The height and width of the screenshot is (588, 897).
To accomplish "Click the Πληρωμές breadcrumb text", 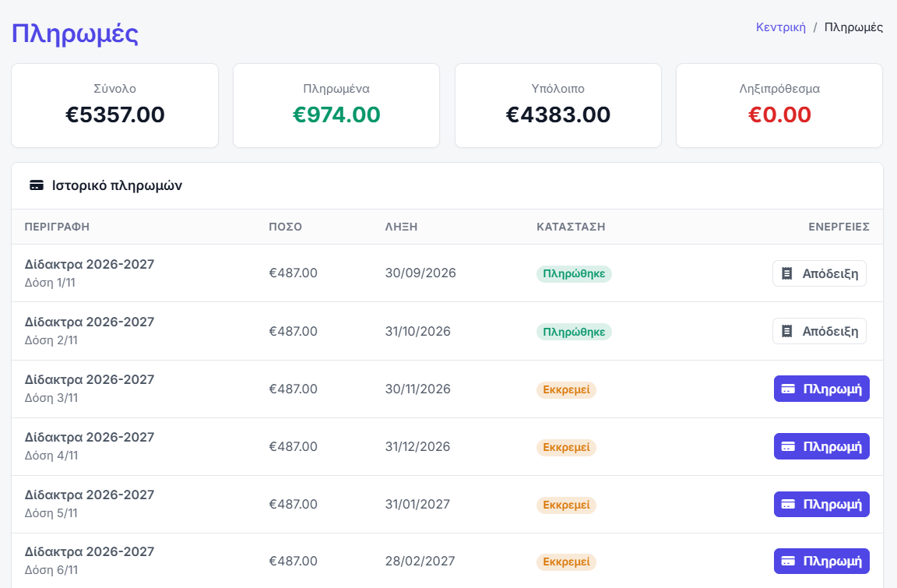I will tap(853, 27).
